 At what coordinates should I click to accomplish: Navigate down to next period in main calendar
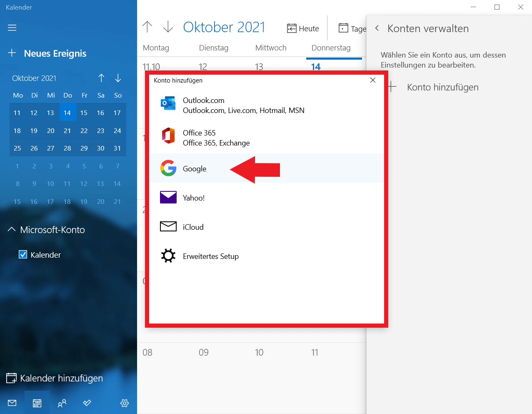[168, 27]
